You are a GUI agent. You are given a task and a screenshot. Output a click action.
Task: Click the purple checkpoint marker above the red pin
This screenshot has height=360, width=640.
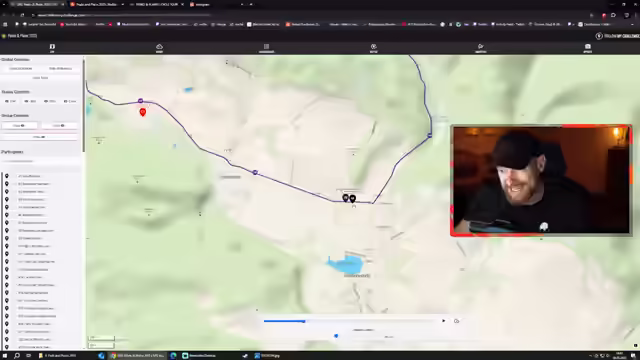coord(140,100)
